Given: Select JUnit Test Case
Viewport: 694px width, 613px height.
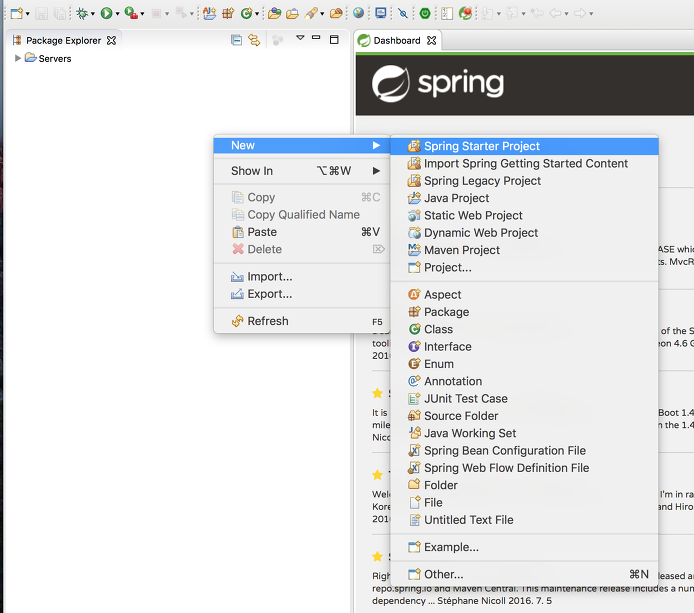Looking at the screenshot, I should (524, 398).
